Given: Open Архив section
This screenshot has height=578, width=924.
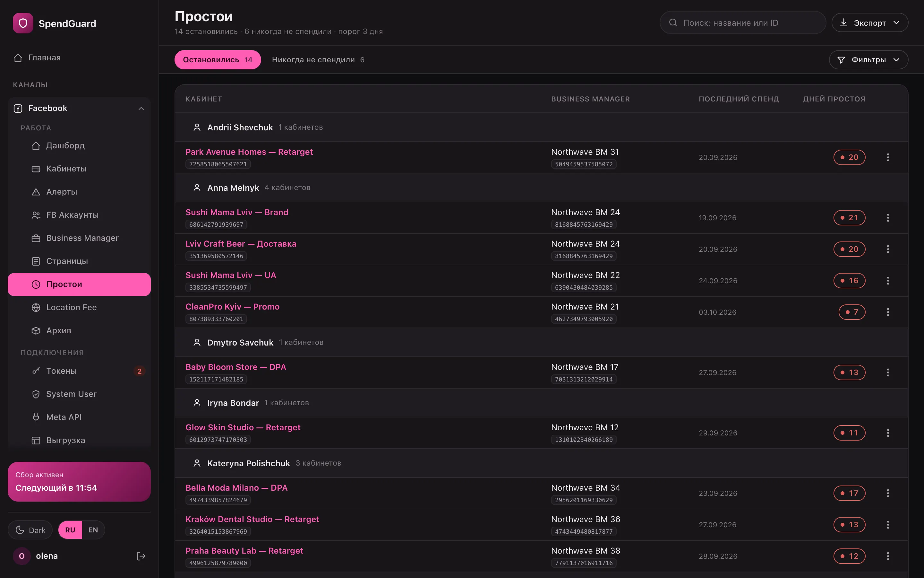Looking at the screenshot, I should [x=79, y=331].
